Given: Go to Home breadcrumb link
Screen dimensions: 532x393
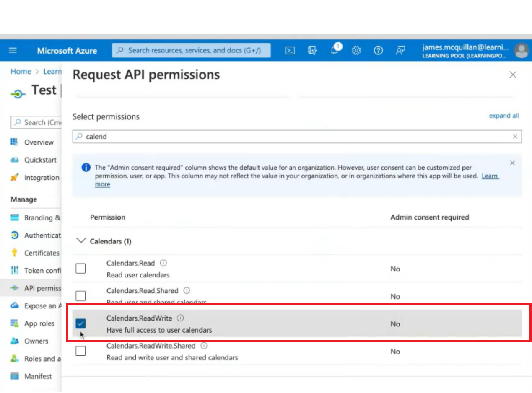Looking at the screenshot, I should click(21, 72).
